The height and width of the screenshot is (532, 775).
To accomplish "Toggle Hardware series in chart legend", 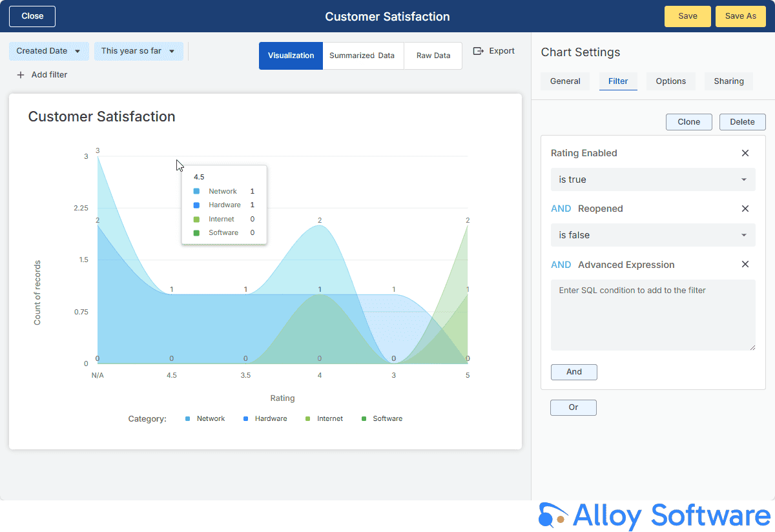I will point(265,418).
